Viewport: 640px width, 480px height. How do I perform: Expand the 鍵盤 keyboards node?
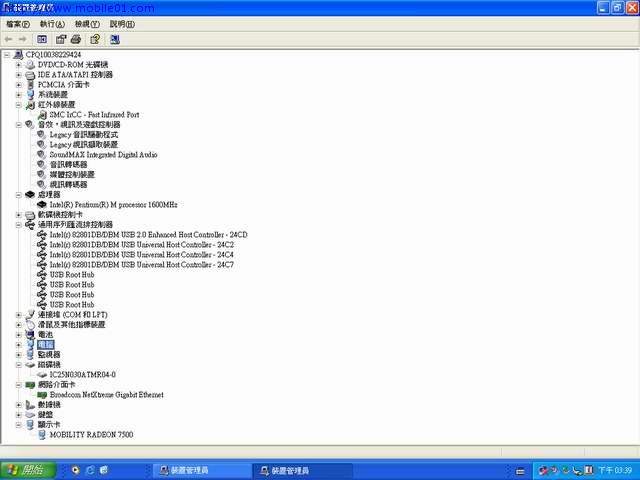tap(18, 414)
